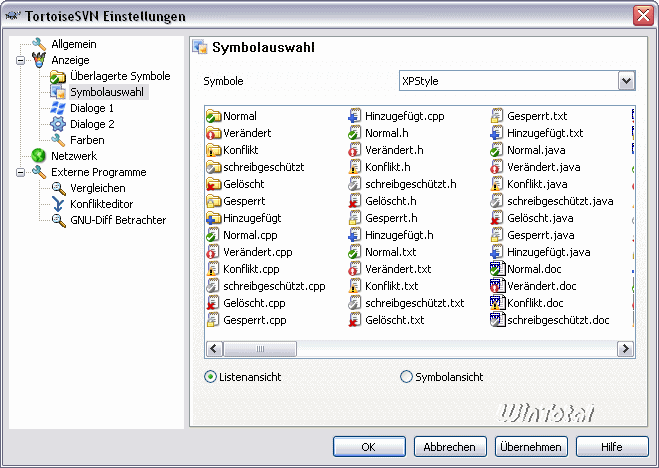Click the Normal.java list entry
659x468 pixels.
pyautogui.click(x=528, y=150)
